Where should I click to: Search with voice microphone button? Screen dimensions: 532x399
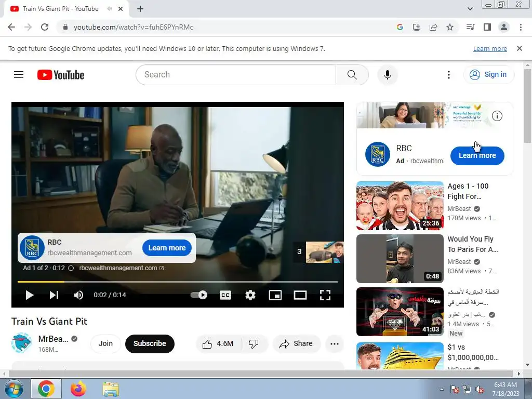pyautogui.click(x=388, y=75)
